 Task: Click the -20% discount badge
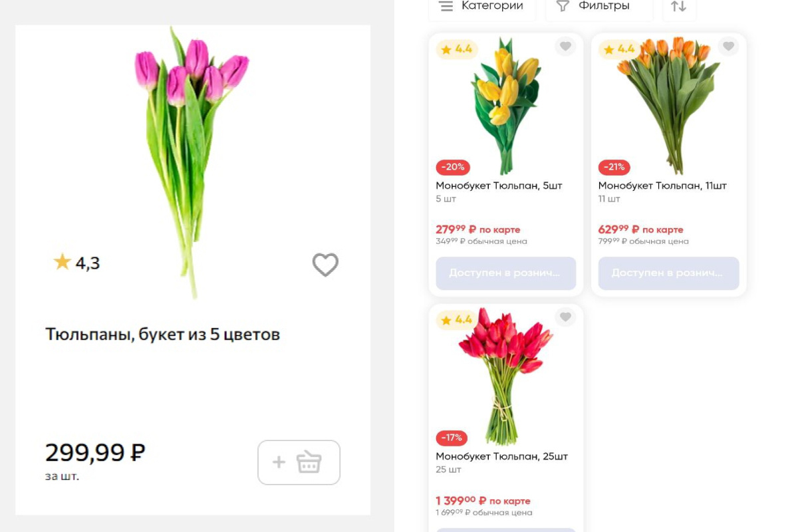[x=453, y=167]
